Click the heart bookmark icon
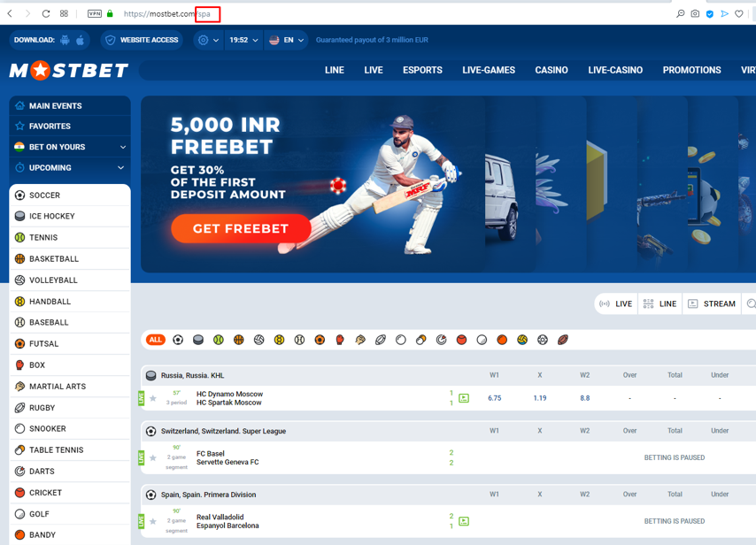This screenshot has width=756, height=545. pos(738,13)
